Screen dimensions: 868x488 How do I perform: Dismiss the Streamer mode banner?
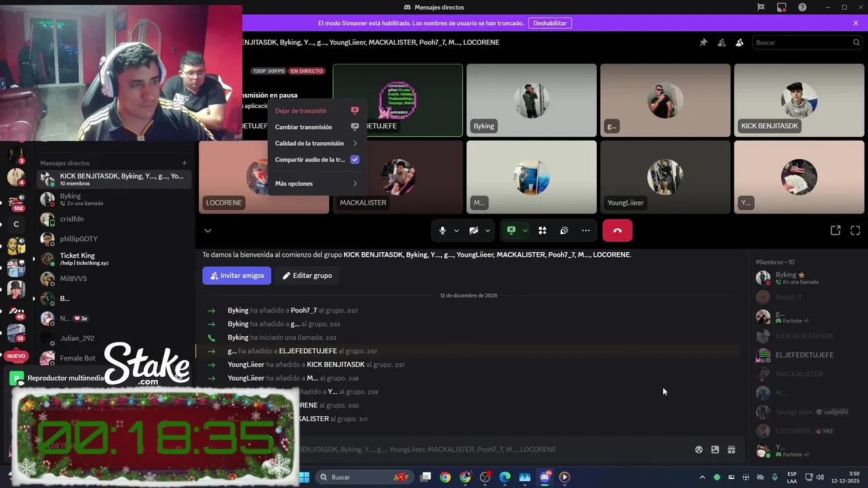click(x=856, y=23)
